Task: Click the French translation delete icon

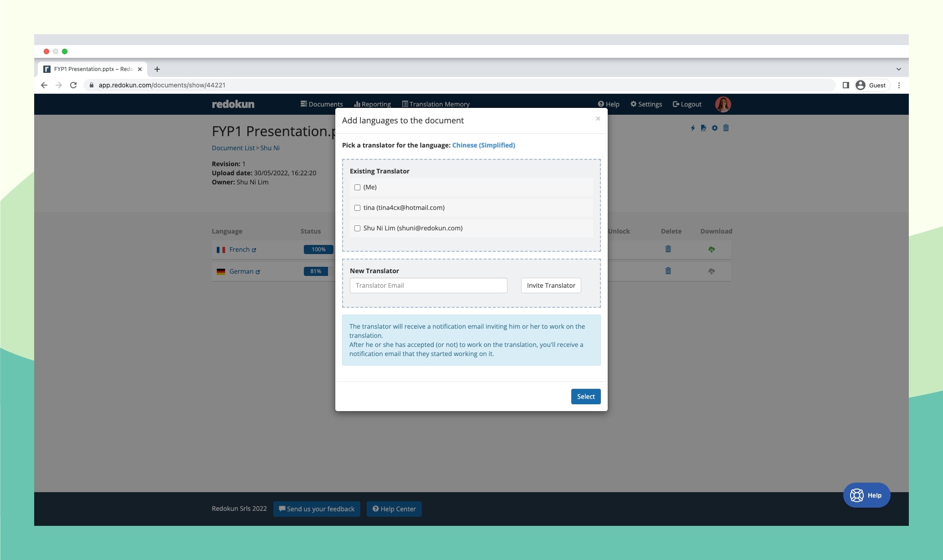Action: click(667, 249)
